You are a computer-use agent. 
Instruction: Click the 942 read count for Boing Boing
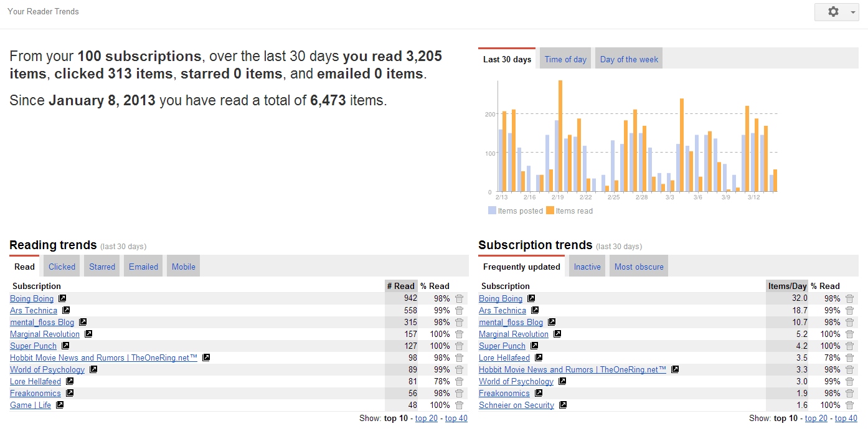point(410,298)
